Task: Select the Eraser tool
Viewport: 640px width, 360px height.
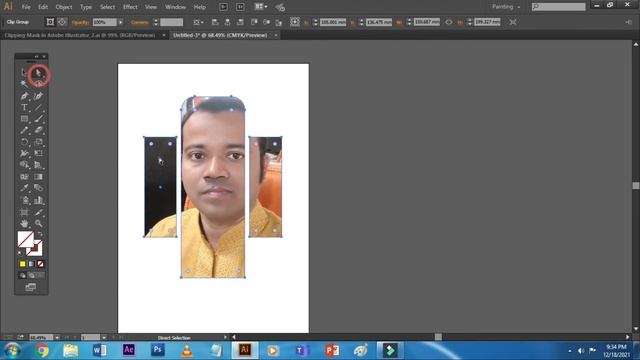Action: 38,130
